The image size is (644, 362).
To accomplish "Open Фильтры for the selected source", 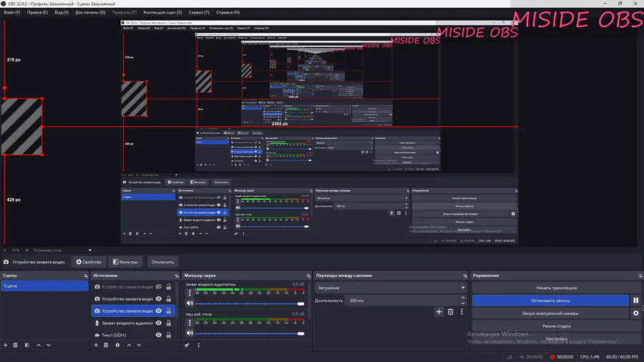I will tap(125, 262).
